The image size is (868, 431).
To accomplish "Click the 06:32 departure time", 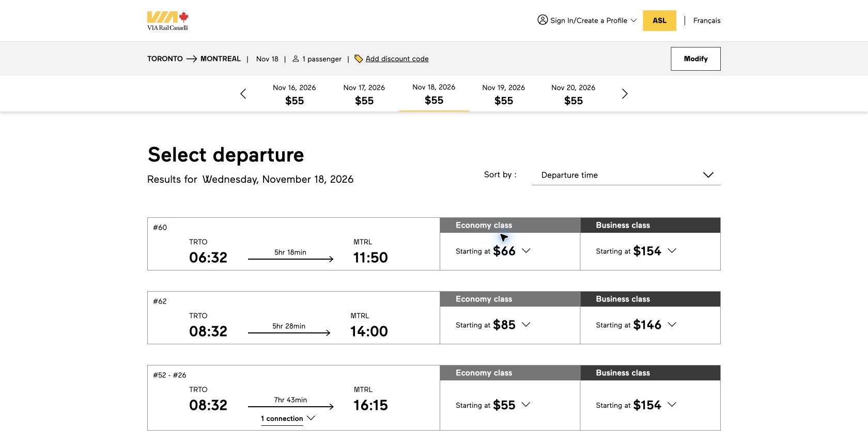I will click(208, 258).
